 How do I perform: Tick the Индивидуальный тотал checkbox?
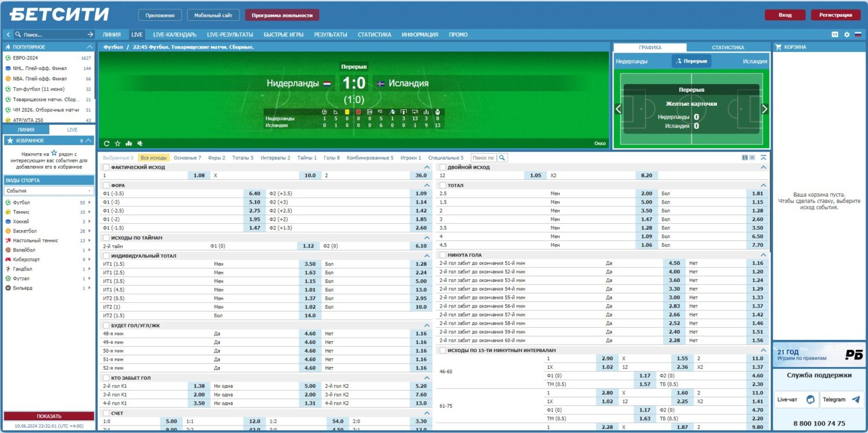click(x=106, y=256)
